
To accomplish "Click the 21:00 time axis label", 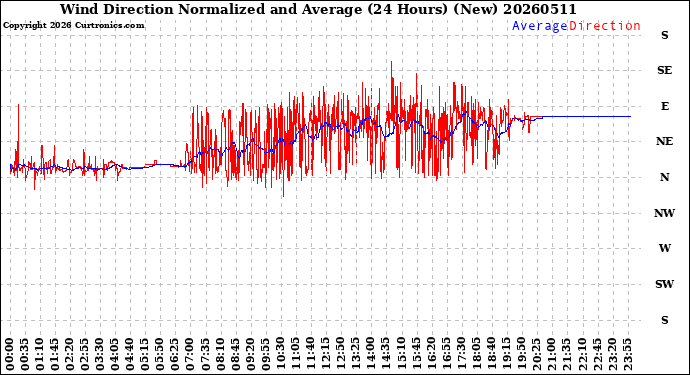I will click(551, 354).
